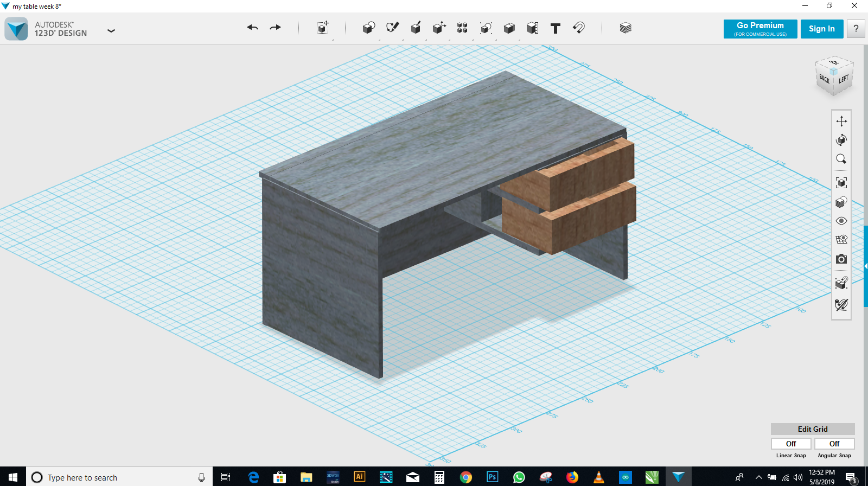Click the Pattern tool icon
Viewport: 868px width, 486px height.
[x=462, y=28]
